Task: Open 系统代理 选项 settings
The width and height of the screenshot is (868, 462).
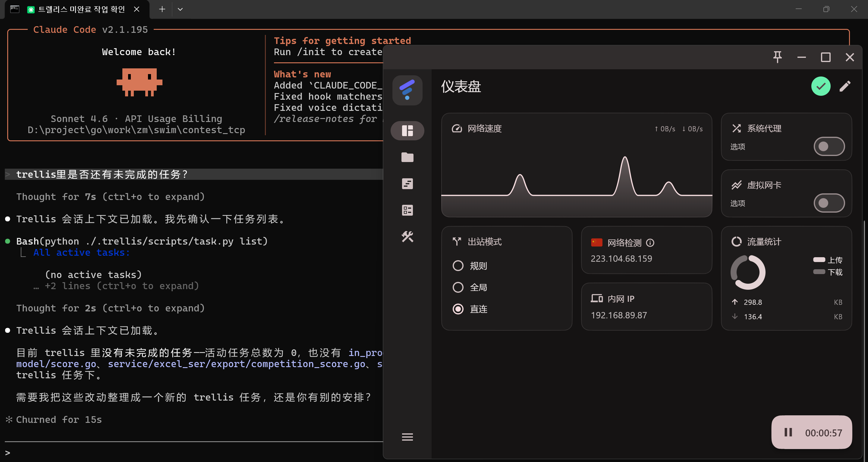Action: [x=737, y=147]
